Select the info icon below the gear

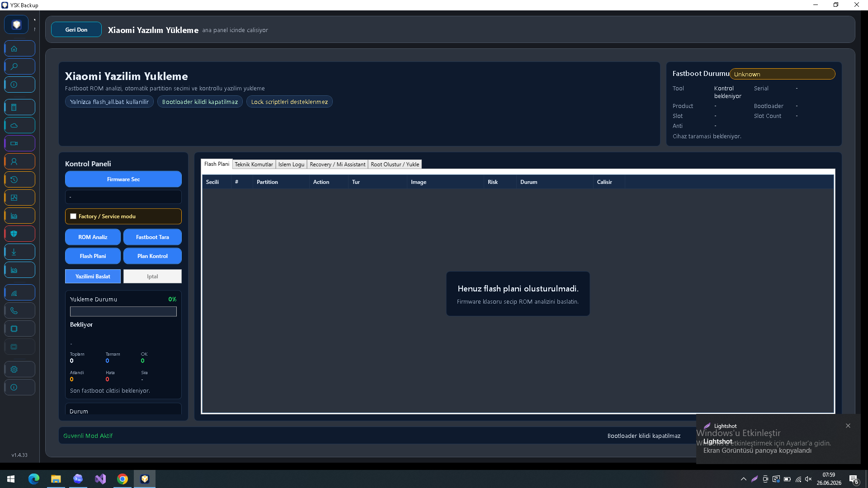(20, 387)
